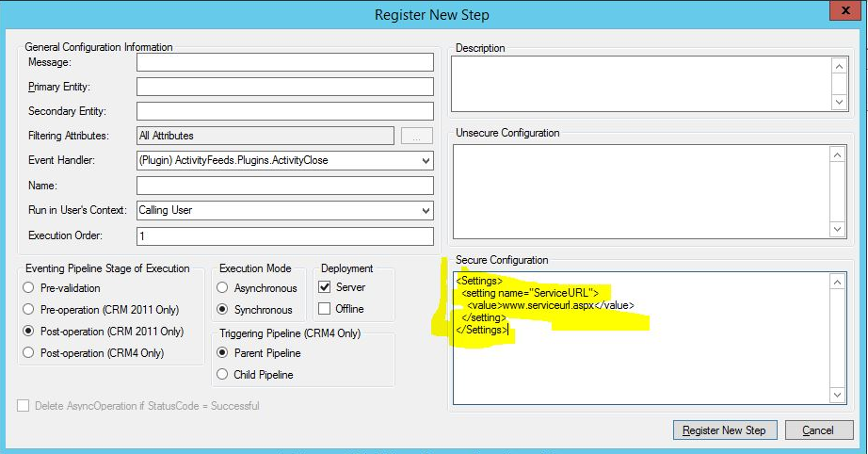Select Post-operation (CRM 2011 Only) stage

coord(28,331)
